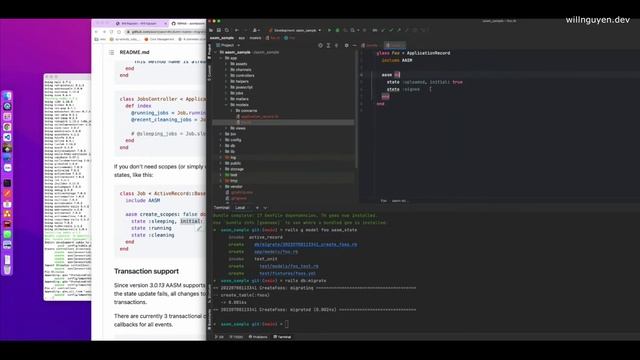Click the Synchronize icon in RubyMine toolbar

(227, 30)
